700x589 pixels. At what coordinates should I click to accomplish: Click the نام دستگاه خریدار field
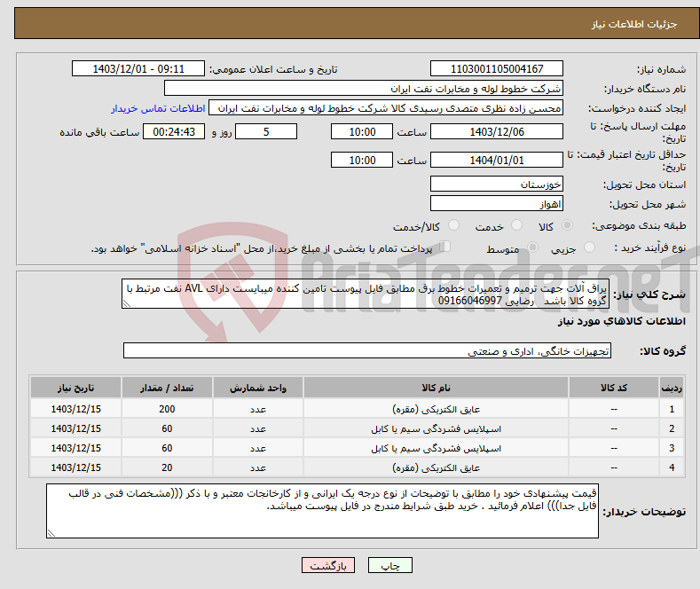click(x=364, y=89)
